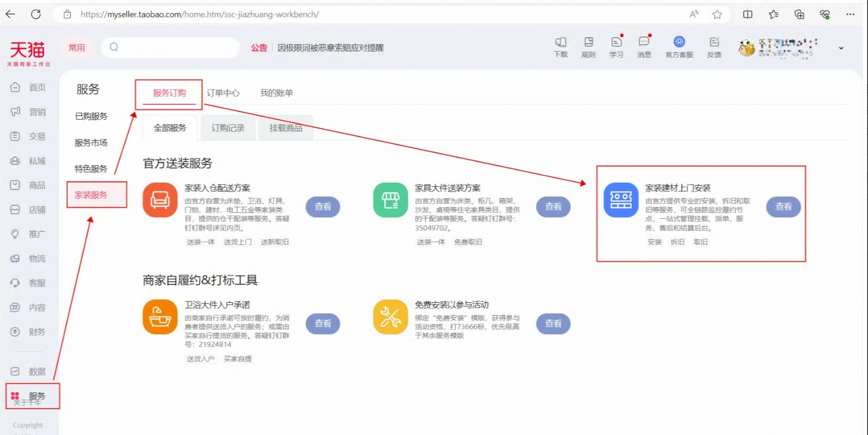
Task: Click the 免费取旧 tag under 家具大件送装方案
Action: pos(468,242)
